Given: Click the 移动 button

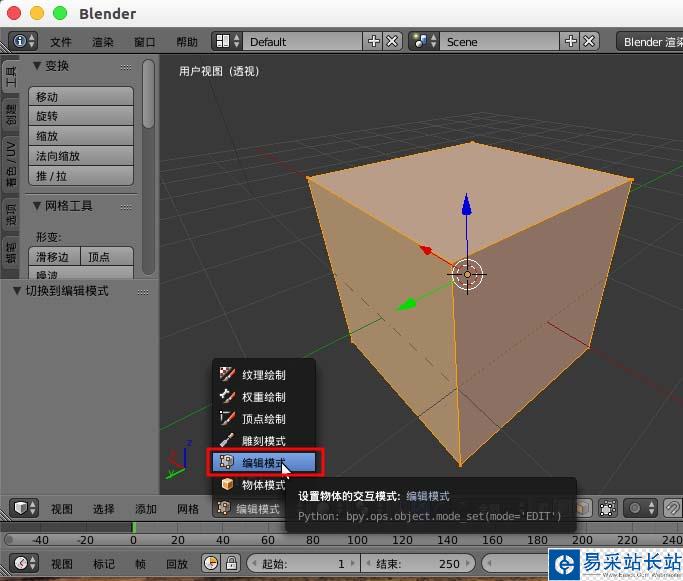Looking at the screenshot, I should [x=81, y=96].
